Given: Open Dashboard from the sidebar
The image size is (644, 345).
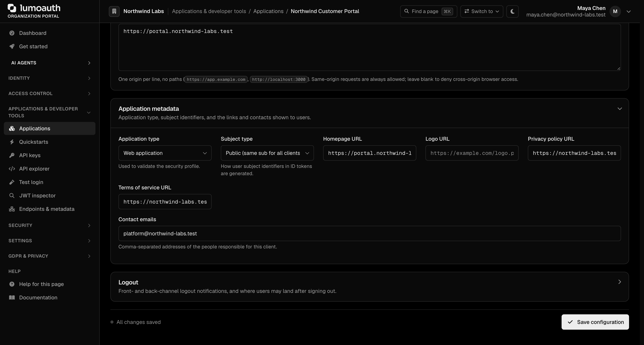Looking at the screenshot, I should click(49, 33).
